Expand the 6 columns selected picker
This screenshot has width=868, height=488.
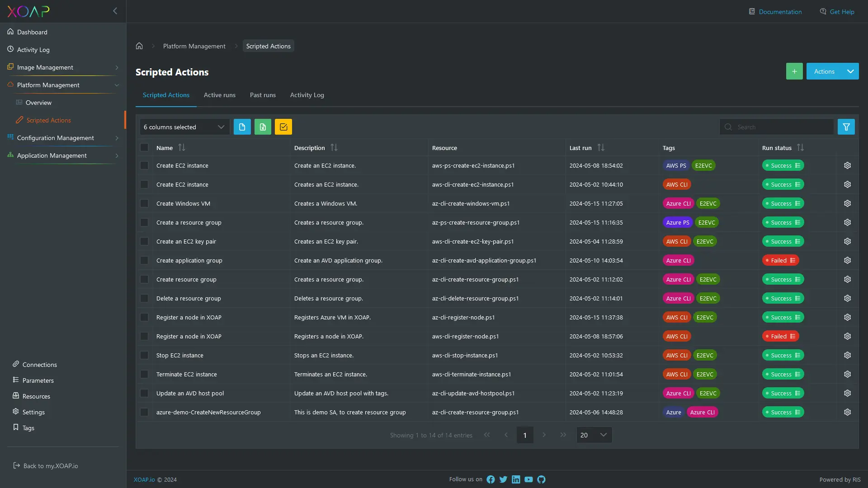(184, 127)
